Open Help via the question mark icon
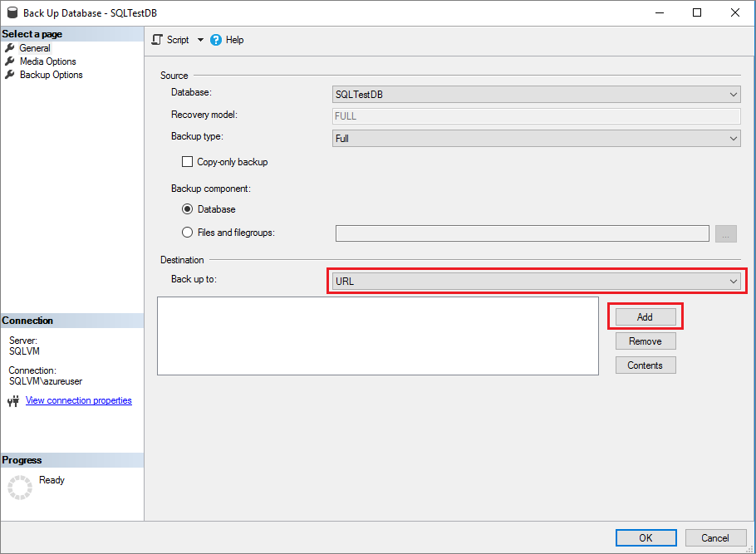This screenshot has height=554, width=756. coord(217,39)
